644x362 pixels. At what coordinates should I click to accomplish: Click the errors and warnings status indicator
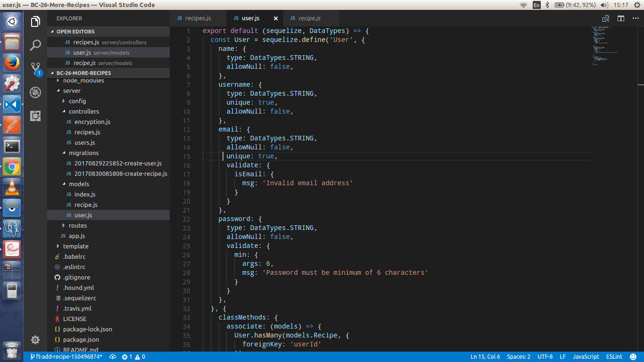tap(133, 357)
